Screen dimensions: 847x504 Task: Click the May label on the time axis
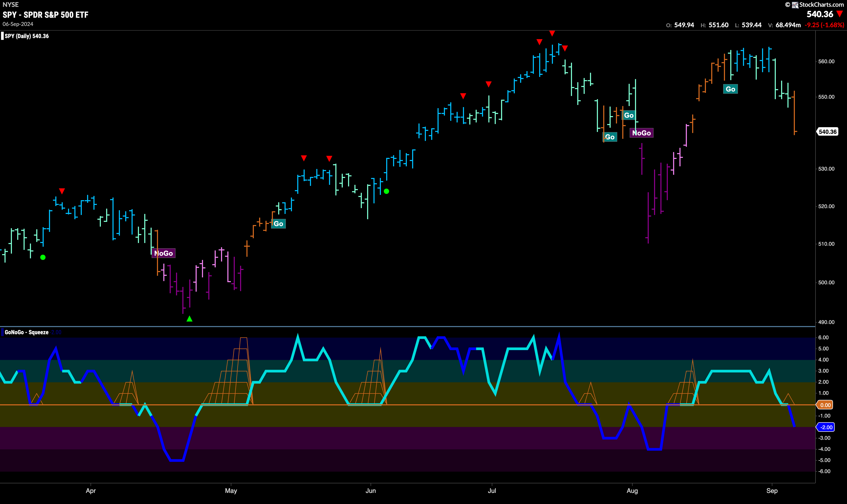point(231,491)
